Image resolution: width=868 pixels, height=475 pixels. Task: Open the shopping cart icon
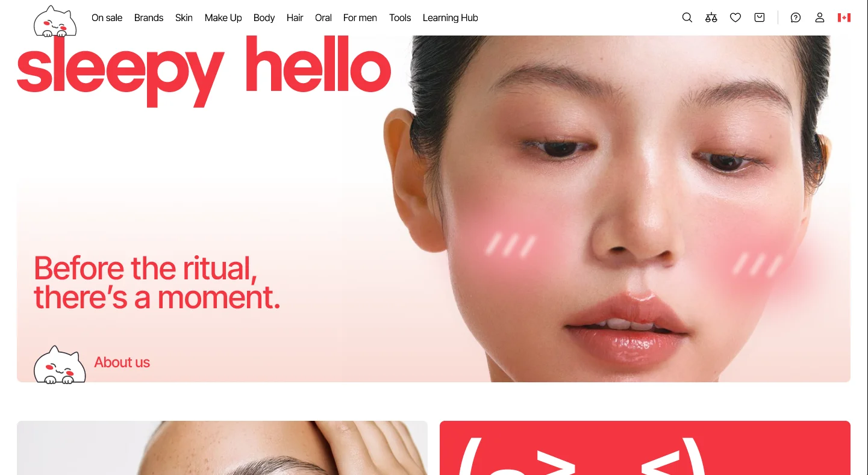pyautogui.click(x=760, y=17)
